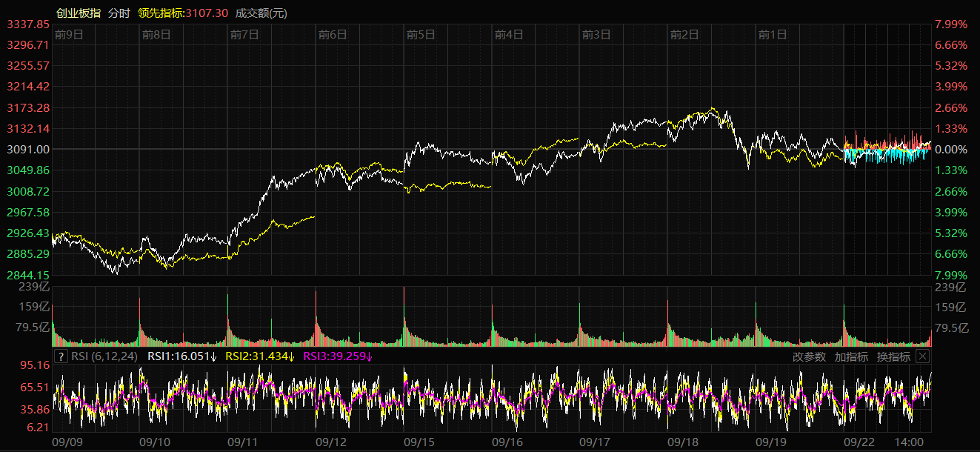Close the RSI indicator panel

[x=922, y=356]
